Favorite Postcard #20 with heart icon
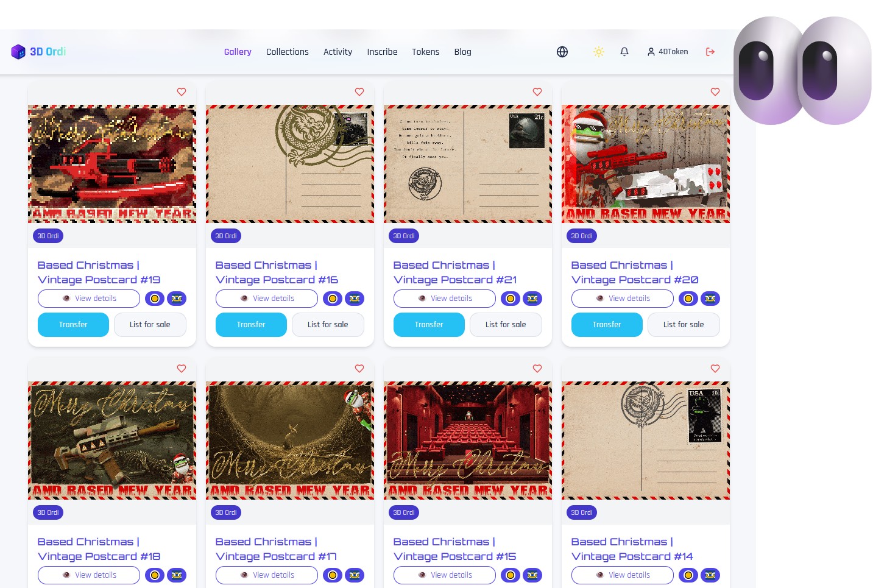 (x=715, y=92)
